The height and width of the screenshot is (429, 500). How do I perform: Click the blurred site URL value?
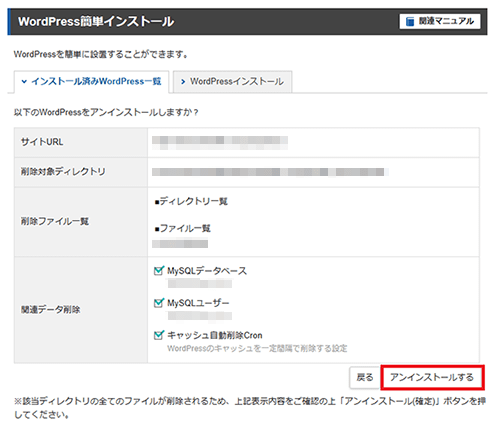click(x=220, y=142)
